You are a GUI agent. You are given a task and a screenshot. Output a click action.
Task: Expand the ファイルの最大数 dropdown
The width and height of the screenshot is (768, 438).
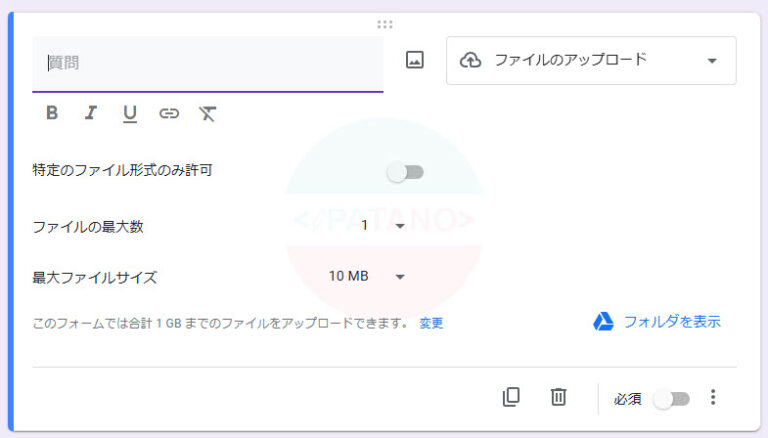coord(383,226)
